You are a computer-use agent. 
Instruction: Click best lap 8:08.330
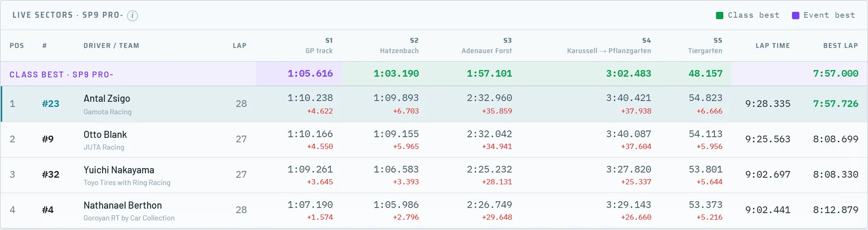click(x=835, y=174)
